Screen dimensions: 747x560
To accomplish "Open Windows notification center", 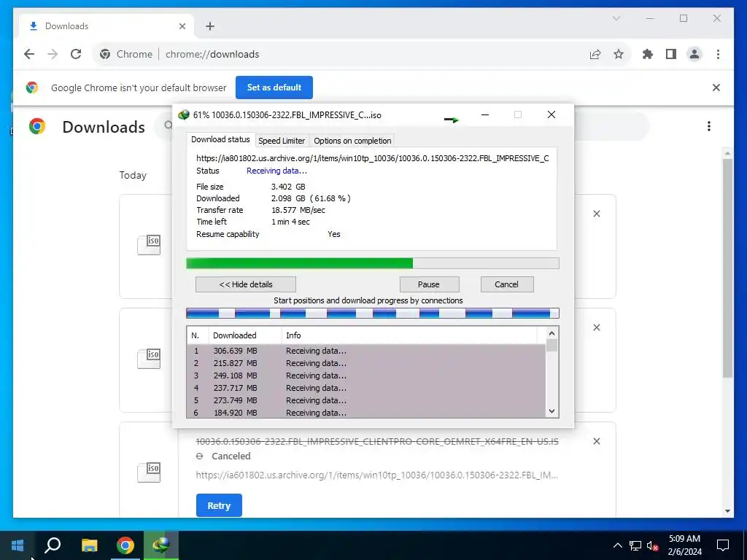I will click(723, 545).
